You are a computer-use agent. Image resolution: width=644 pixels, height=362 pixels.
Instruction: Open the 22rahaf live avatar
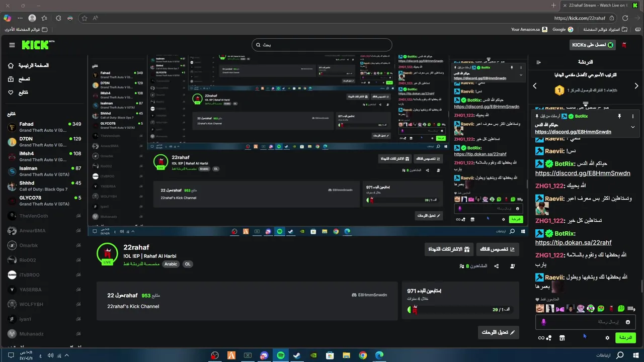click(107, 254)
